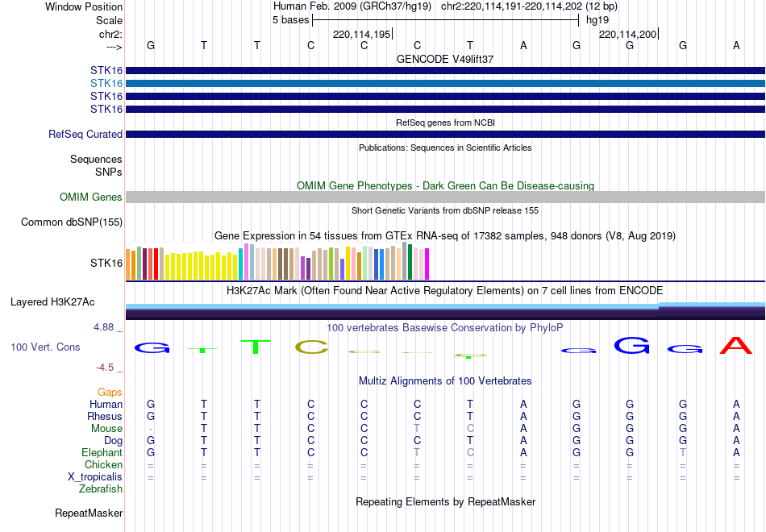
Task: Click the Human alignment row label
Action: (106, 405)
